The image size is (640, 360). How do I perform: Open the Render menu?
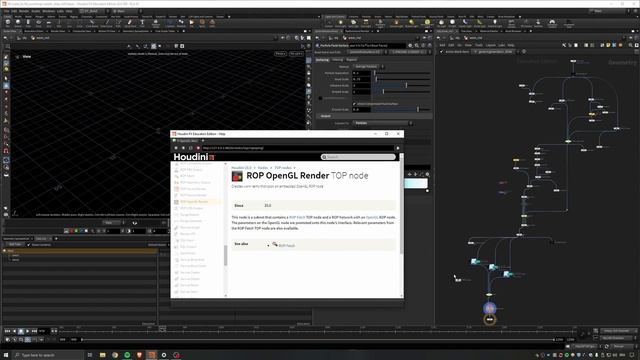[x=24, y=11]
